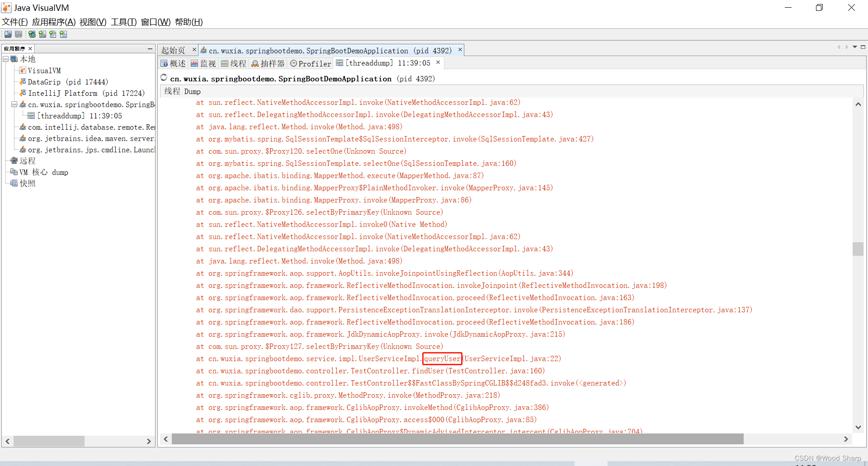This screenshot has width=868, height=466.
Task: Click the Add Remote Host toolbar icon
Action: click(32, 34)
